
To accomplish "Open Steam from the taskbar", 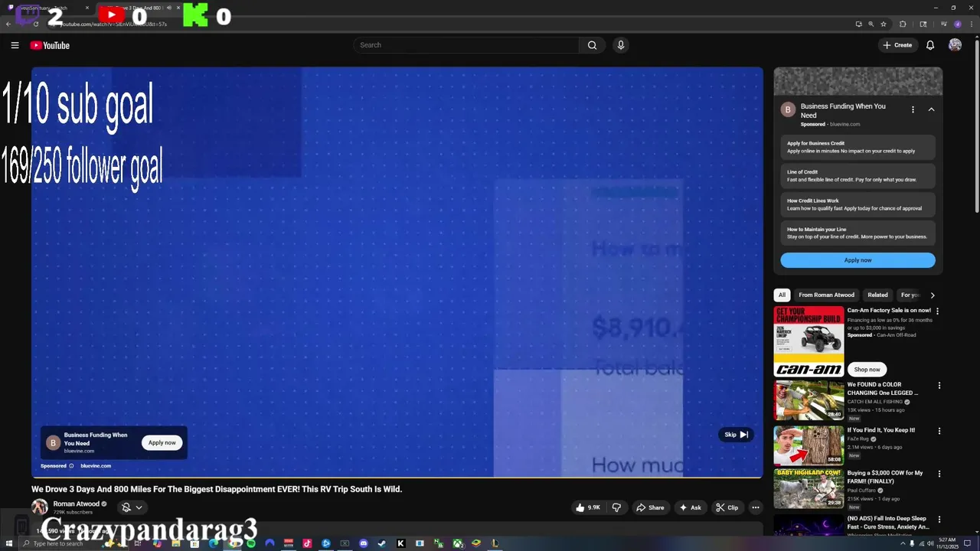I will pyautogui.click(x=382, y=543).
